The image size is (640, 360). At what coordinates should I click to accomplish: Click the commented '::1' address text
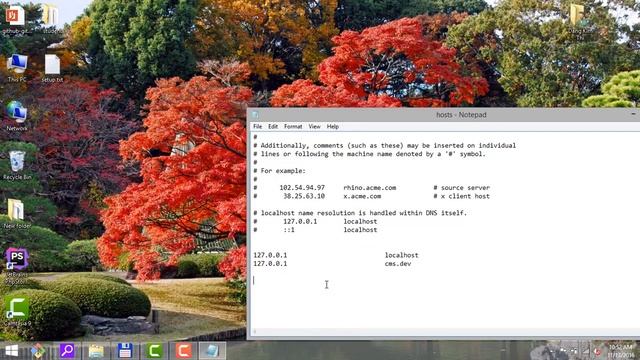click(289, 230)
